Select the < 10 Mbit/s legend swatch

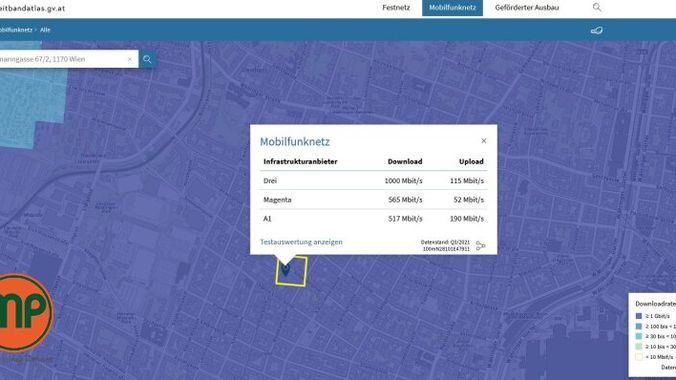click(x=639, y=357)
